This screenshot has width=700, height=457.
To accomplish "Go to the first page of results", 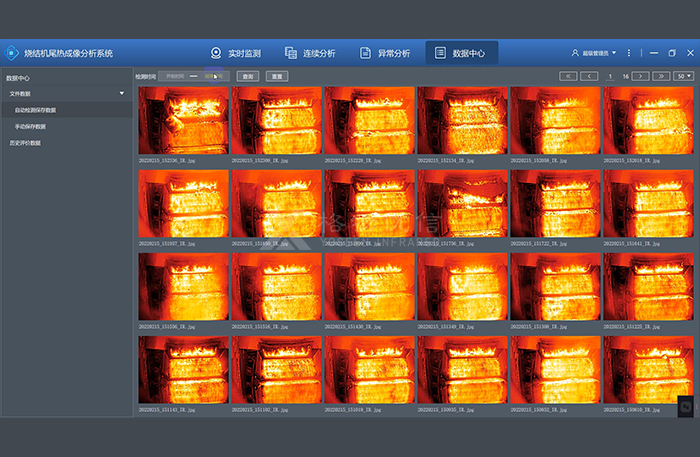I will pos(568,76).
